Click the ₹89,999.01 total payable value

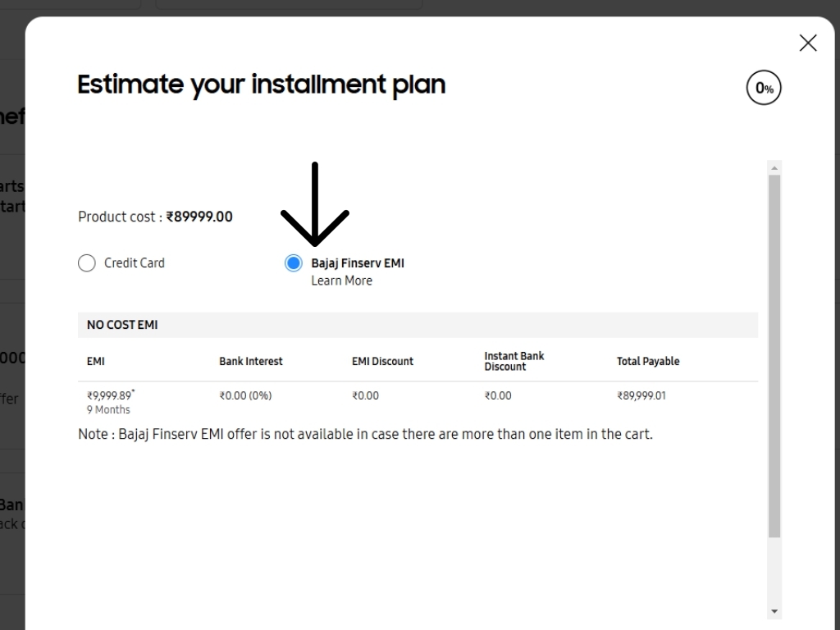click(x=641, y=395)
